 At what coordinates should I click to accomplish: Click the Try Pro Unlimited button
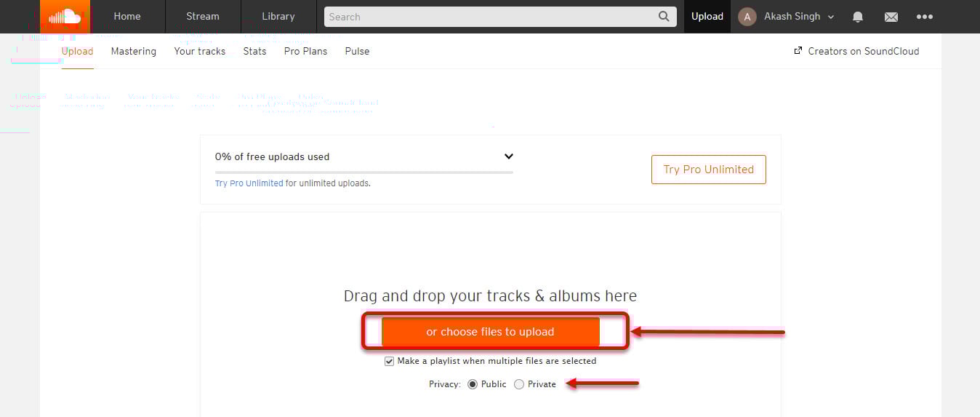pos(709,170)
